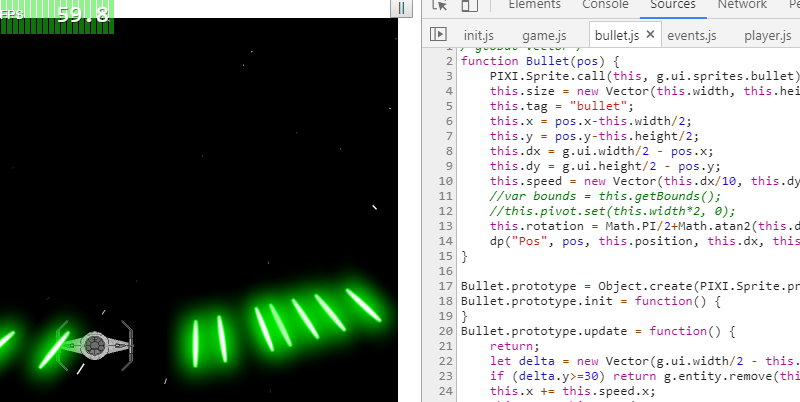Image resolution: width=800 pixels, height=402 pixels.
Task: Switch to the Sources tab
Action: pos(672,5)
